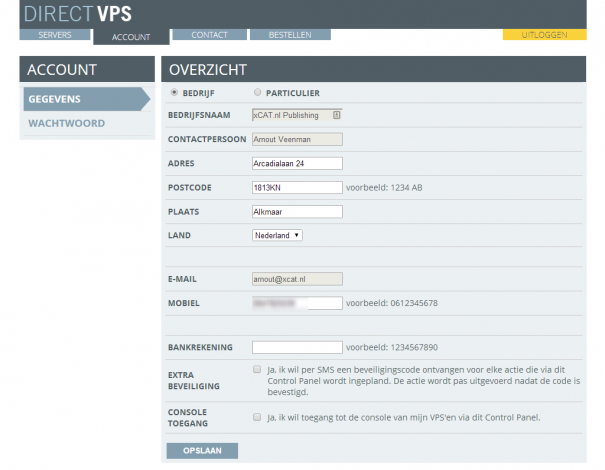Switch to the Account tab
Viewport: 605px width, 470px height.
(131, 37)
